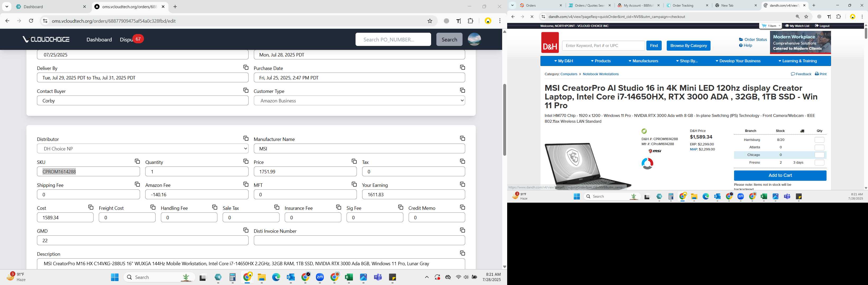Copy the MFT field value
The width and height of the screenshot is (868, 285).
tap(354, 184)
